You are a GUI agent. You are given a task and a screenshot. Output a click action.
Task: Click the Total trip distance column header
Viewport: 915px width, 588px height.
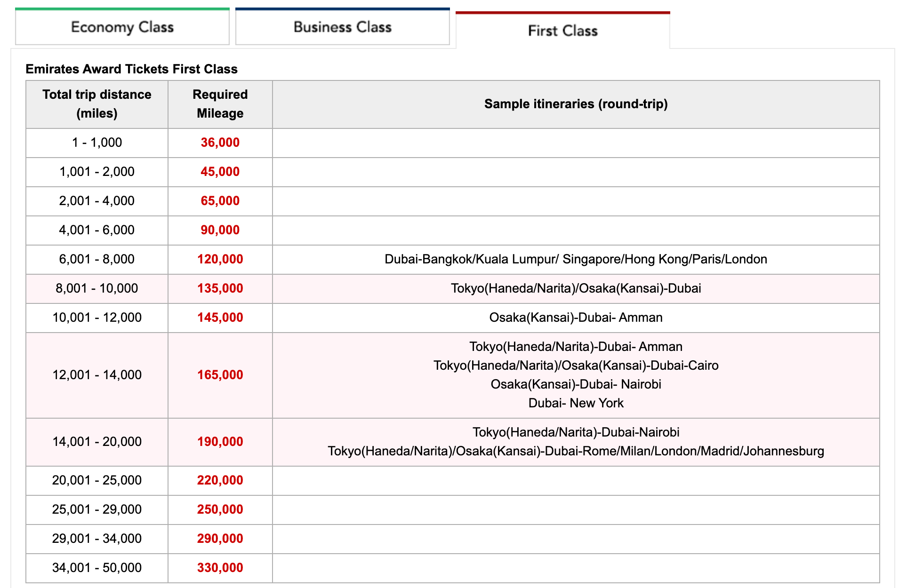(97, 104)
